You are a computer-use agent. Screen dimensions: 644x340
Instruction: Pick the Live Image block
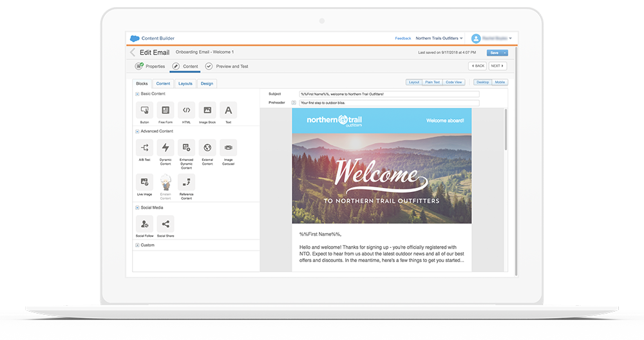pos(144,182)
